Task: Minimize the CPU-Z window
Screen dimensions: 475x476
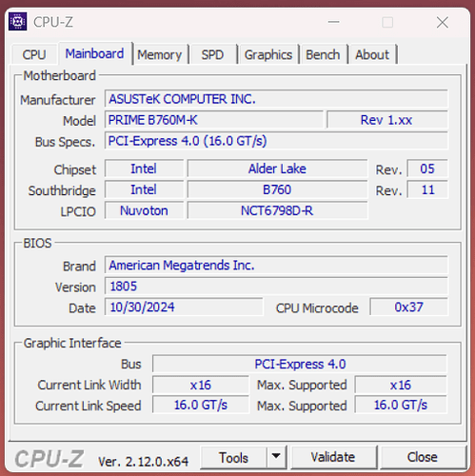Action: 333,22
